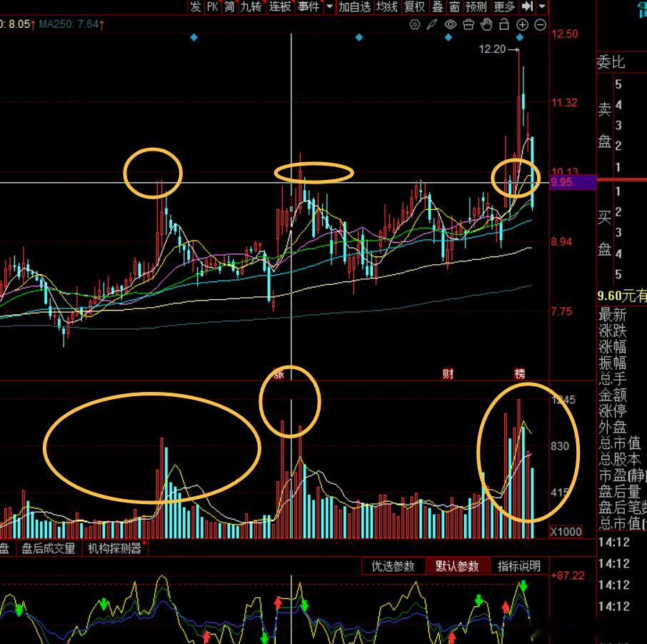The height and width of the screenshot is (644, 647).
Task: Open the 九转 indicator
Action: (251, 6)
